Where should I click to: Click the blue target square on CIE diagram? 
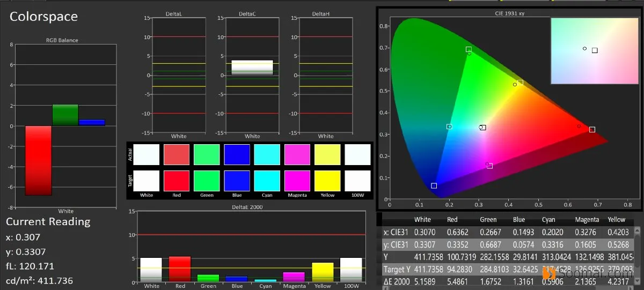(434, 185)
